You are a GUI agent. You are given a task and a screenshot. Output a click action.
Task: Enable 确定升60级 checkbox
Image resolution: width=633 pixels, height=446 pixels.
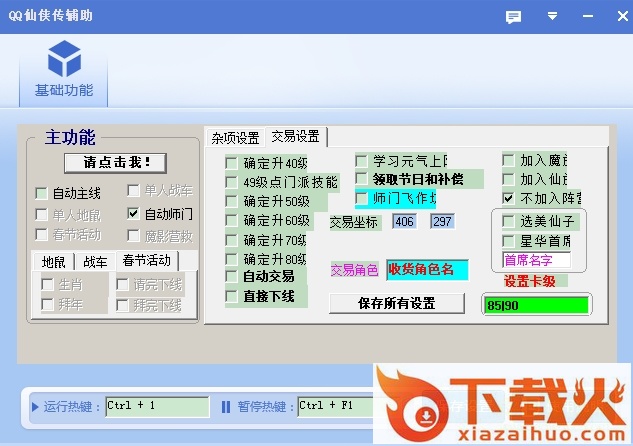231,220
